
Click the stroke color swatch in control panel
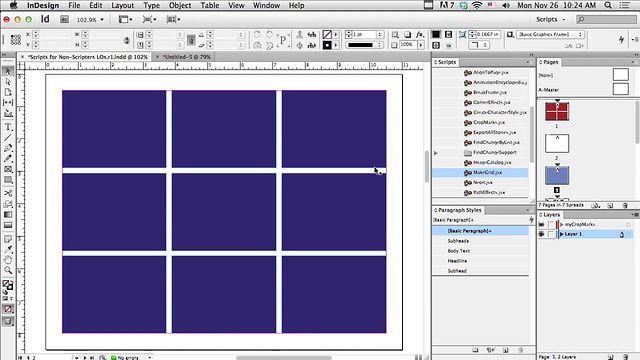[327, 45]
